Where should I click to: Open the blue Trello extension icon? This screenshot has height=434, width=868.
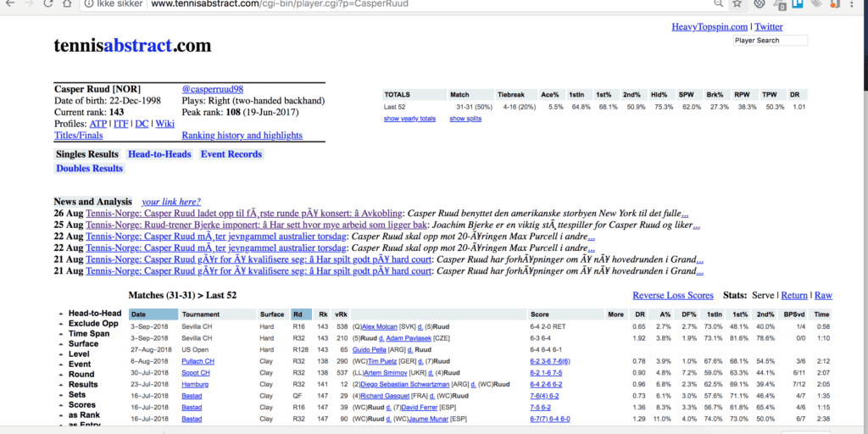click(798, 3)
